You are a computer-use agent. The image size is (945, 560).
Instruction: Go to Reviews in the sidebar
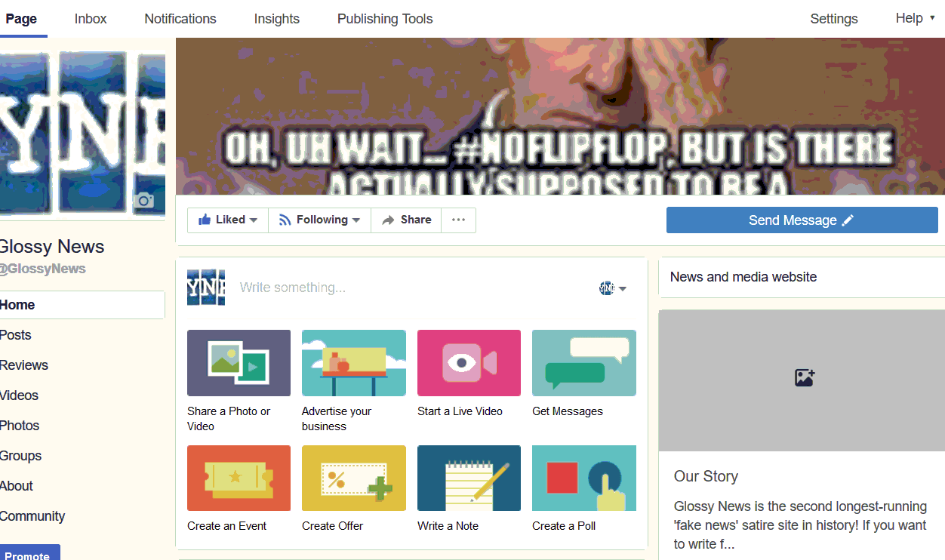24,365
